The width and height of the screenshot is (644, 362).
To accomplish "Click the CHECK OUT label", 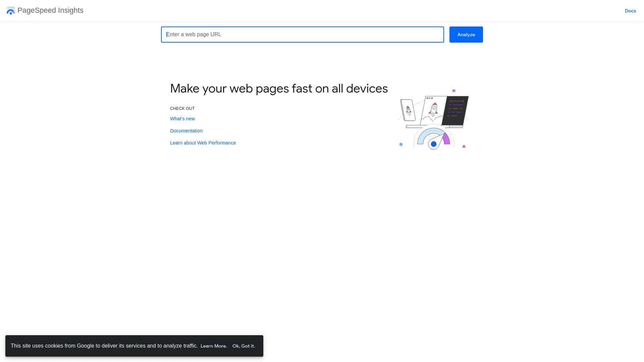I will pos(182,109).
